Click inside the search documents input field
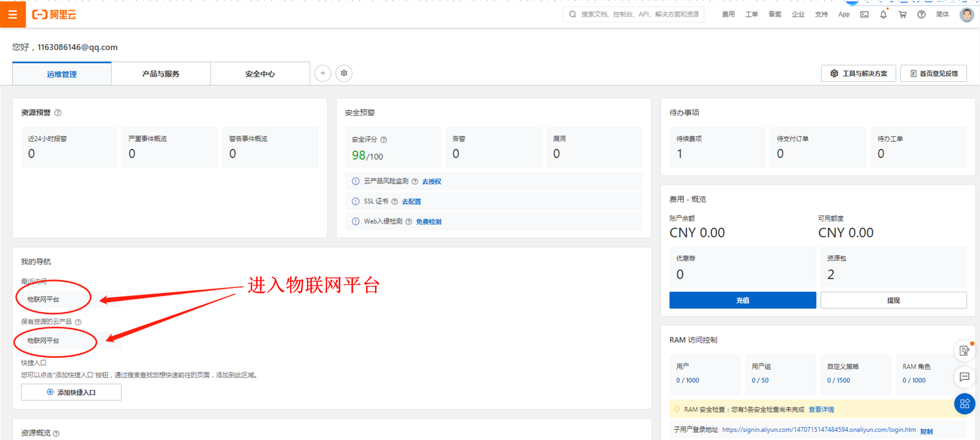The height and width of the screenshot is (440, 980). (x=634, y=13)
